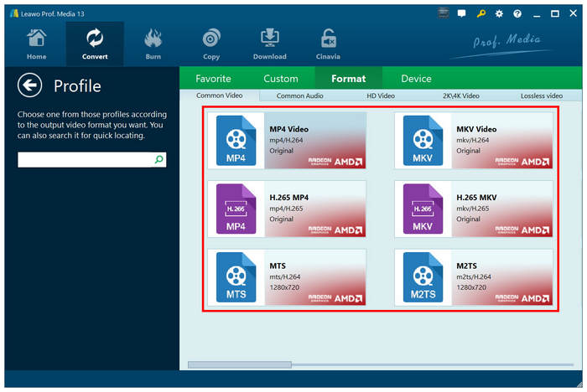Select the blue M2TS file icon
The image size is (587, 392).
423,277
